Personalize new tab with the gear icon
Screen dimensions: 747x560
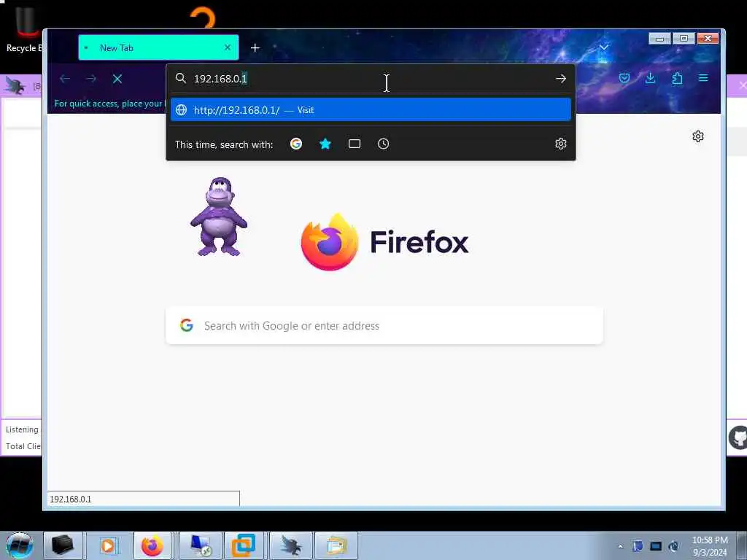tap(698, 136)
